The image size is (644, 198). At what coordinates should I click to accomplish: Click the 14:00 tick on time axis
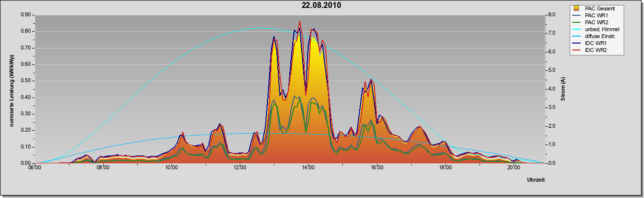click(308, 167)
